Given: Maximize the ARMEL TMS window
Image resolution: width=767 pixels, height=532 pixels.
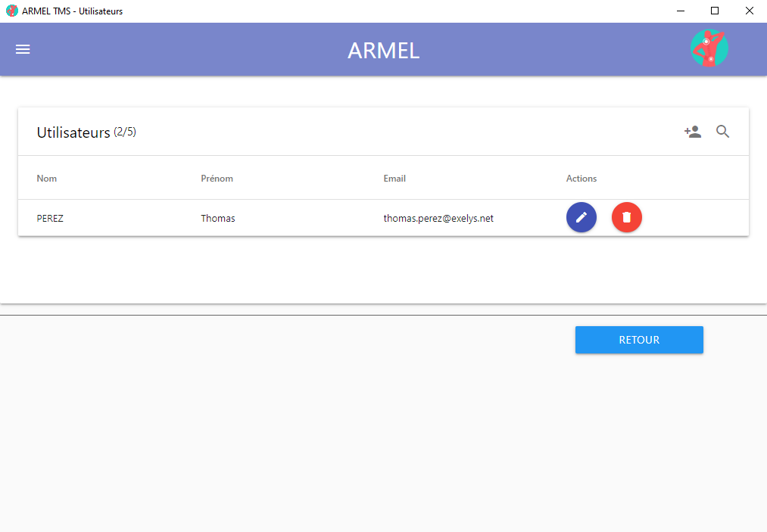Looking at the screenshot, I should tap(715, 11).
